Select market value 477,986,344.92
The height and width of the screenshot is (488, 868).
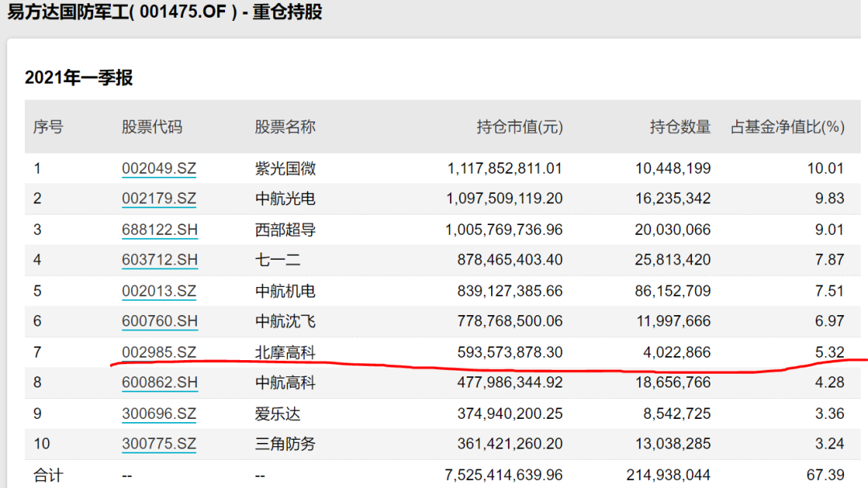click(510, 383)
